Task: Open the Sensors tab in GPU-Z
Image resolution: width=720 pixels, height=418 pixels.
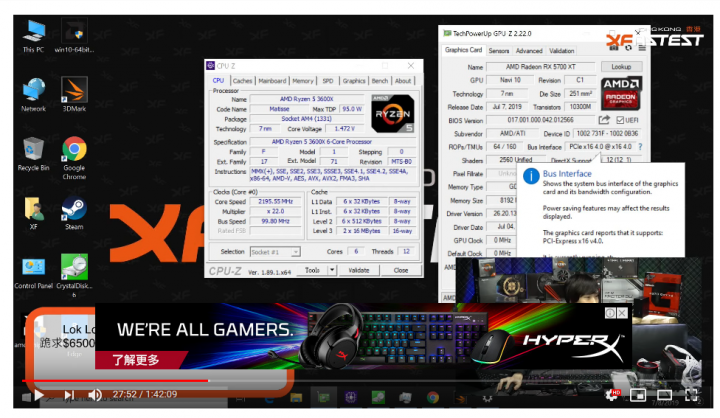Action: (x=499, y=51)
